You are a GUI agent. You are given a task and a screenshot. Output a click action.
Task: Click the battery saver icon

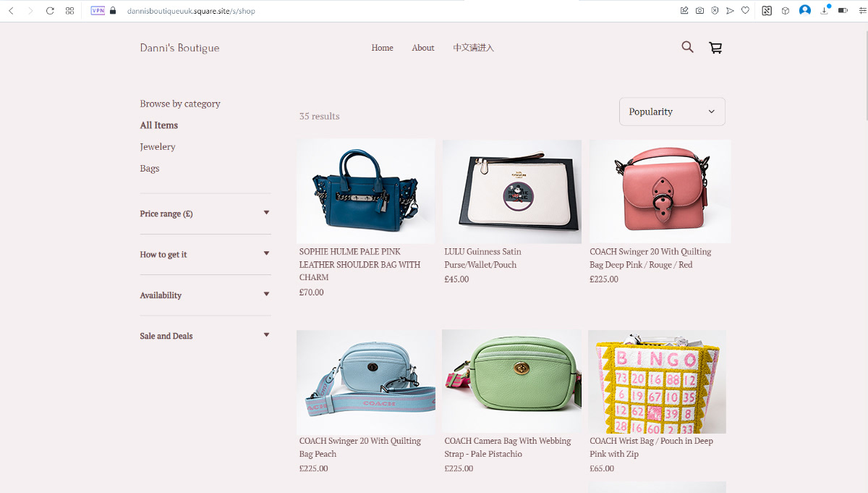tap(843, 11)
